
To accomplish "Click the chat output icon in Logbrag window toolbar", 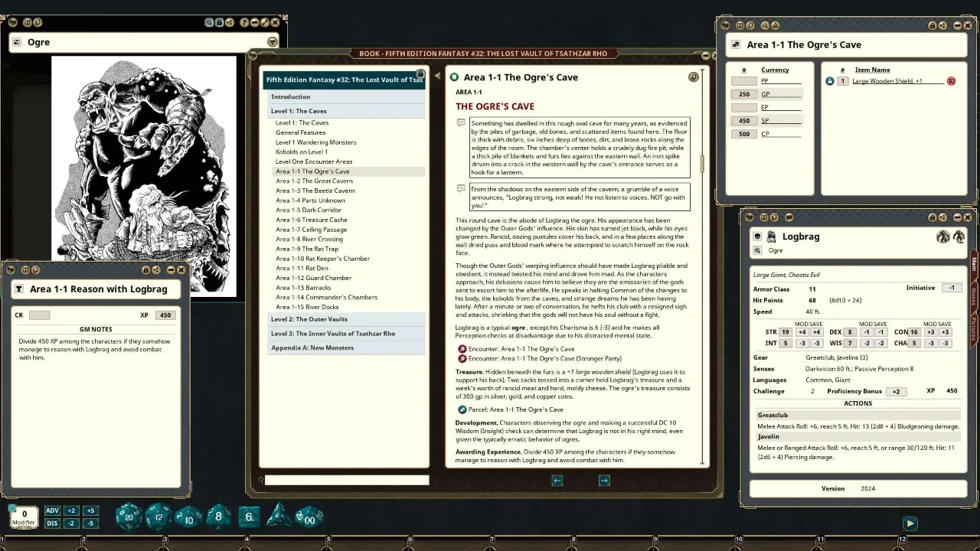I will (789, 217).
